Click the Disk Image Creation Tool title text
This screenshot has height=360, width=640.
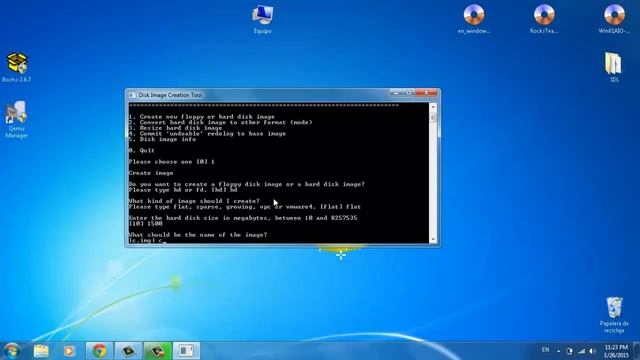[x=170, y=95]
